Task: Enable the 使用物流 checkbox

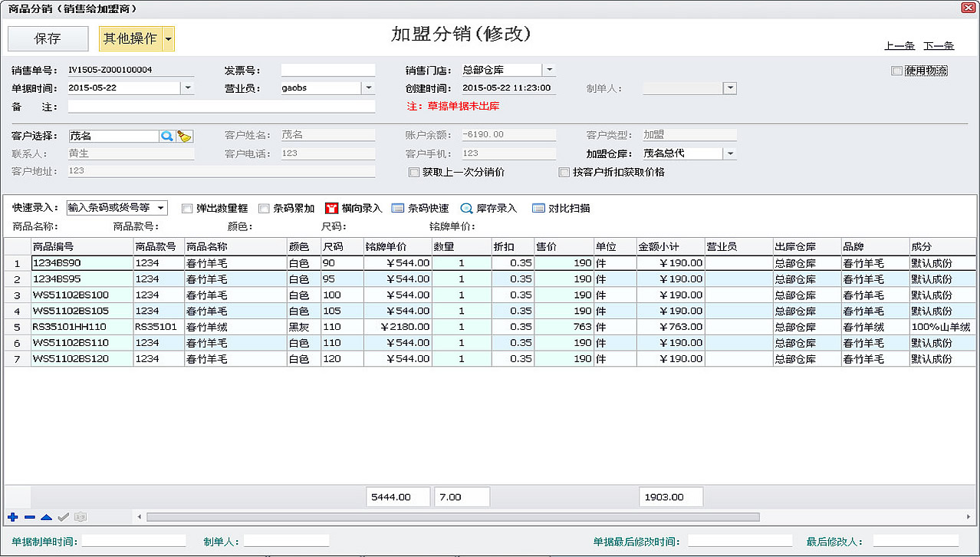Action: 896,71
